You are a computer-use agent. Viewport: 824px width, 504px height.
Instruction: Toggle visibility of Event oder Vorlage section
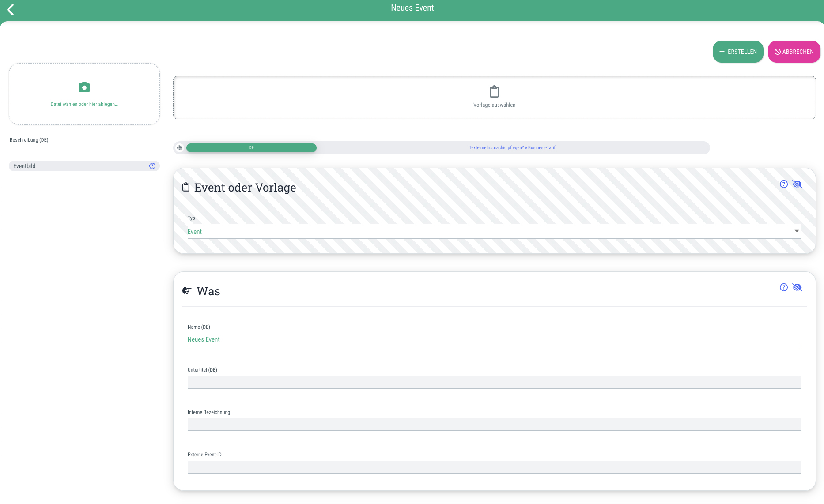point(797,184)
